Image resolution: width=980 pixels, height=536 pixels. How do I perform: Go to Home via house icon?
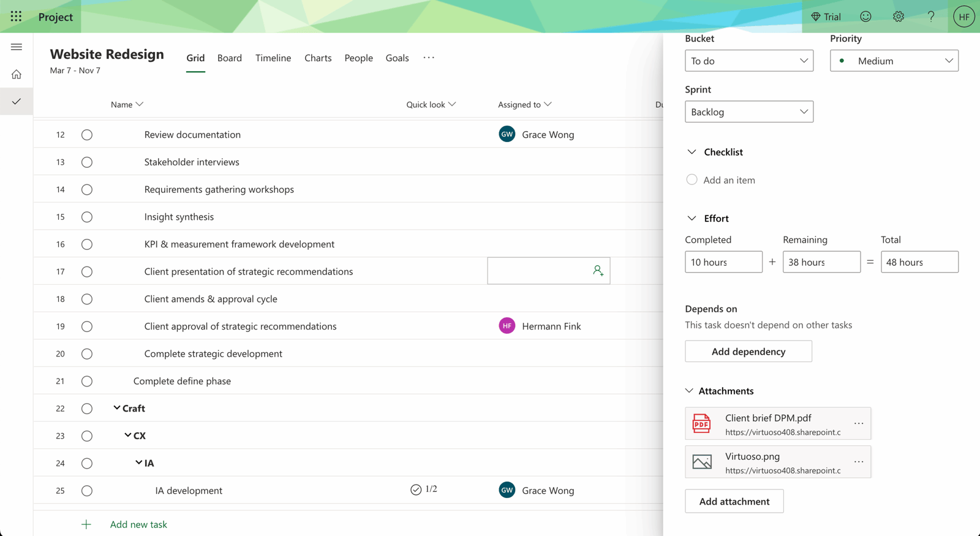(x=17, y=75)
